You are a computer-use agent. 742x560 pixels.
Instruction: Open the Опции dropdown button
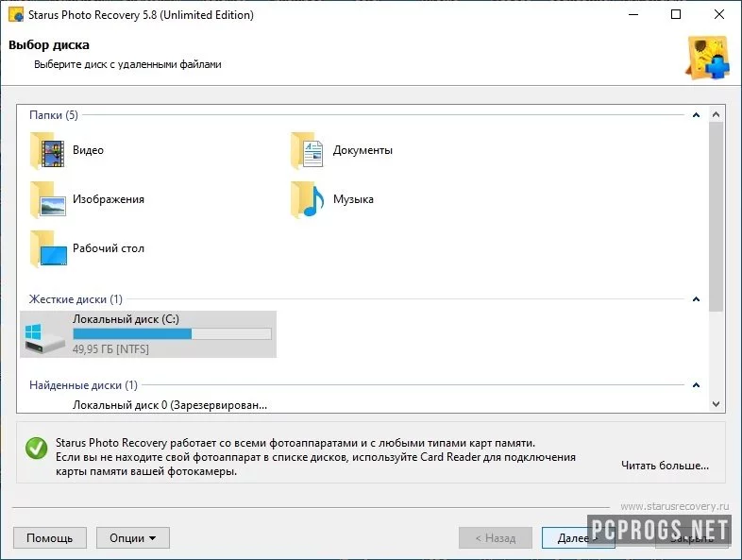[133, 537]
